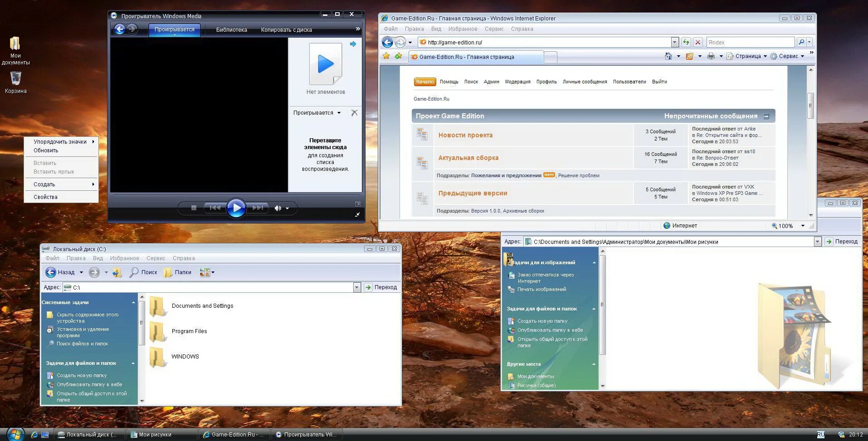Switch to Библиотека tab in Media Player
Viewport: 868px width, 441px height.
pyautogui.click(x=231, y=30)
